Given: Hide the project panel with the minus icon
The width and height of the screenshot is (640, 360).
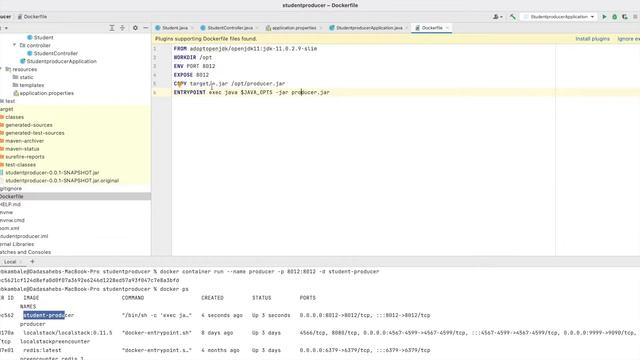Looking at the screenshot, I should tap(146, 28).
